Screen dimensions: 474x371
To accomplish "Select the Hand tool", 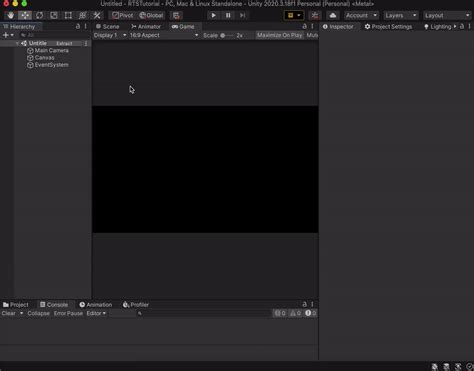I will pos(11,15).
